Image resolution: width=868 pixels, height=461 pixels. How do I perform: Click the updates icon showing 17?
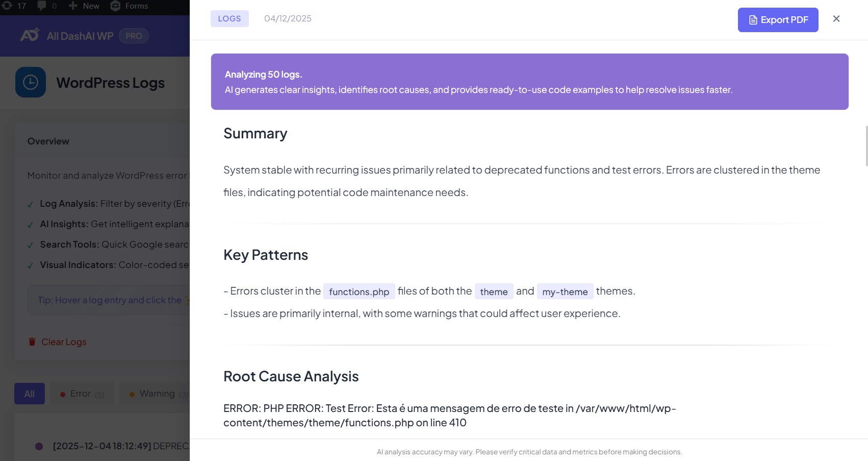(x=7, y=6)
